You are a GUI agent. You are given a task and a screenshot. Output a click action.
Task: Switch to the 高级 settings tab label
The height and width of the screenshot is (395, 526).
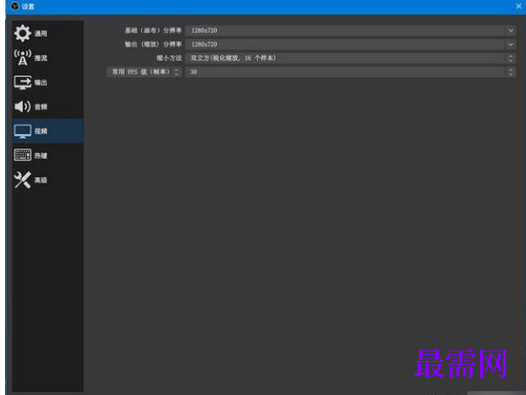pyautogui.click(x=41, y=180)
